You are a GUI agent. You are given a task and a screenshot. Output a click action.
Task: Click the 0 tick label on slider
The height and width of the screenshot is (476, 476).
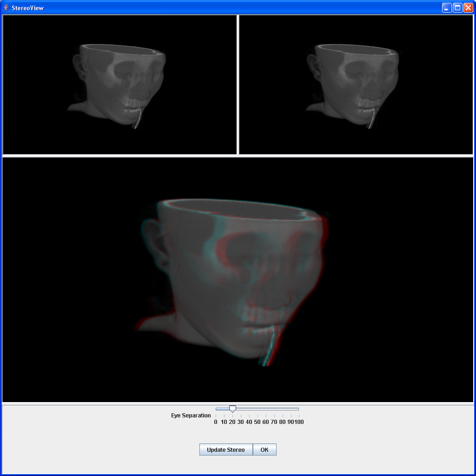click(216, 422)
